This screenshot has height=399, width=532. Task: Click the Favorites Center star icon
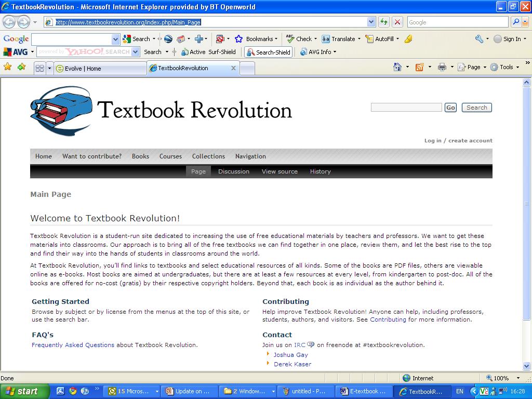tap(7, 67)
